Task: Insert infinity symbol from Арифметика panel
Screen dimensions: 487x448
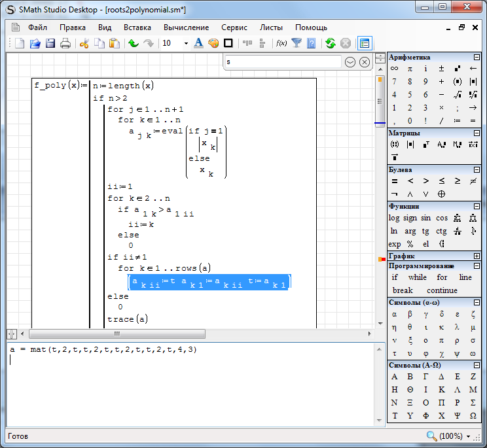Action: tap(394, 69)
